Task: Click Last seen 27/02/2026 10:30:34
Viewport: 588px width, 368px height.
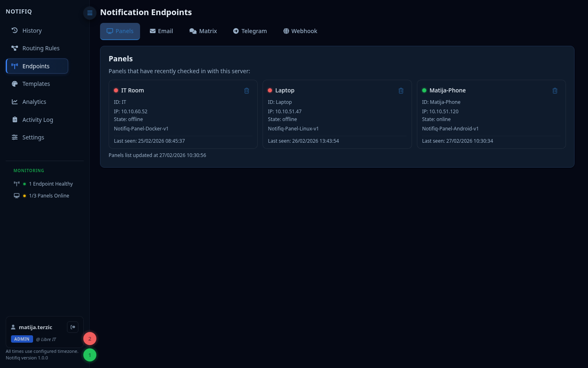Action: (x=457, y=141)
